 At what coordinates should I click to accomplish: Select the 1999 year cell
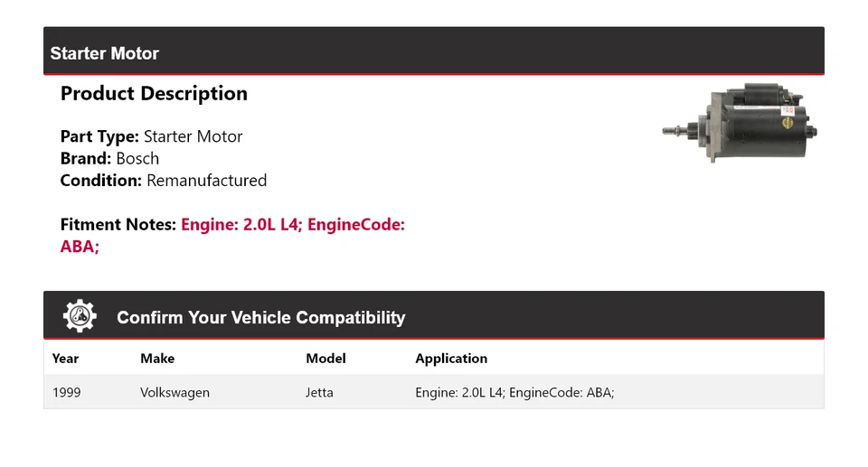66,393
